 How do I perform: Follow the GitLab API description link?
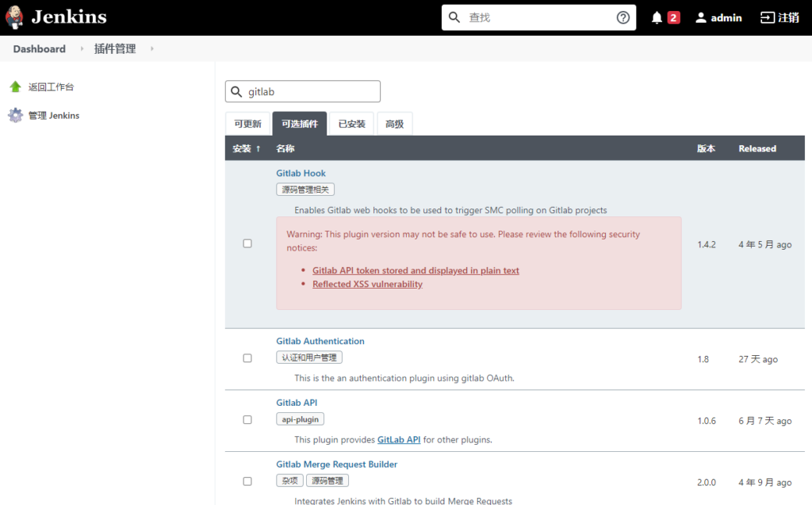pos(399,439)
